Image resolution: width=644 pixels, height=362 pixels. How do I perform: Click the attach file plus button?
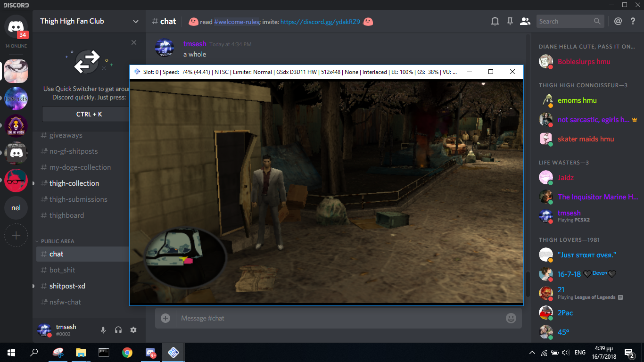click(165, 318)
